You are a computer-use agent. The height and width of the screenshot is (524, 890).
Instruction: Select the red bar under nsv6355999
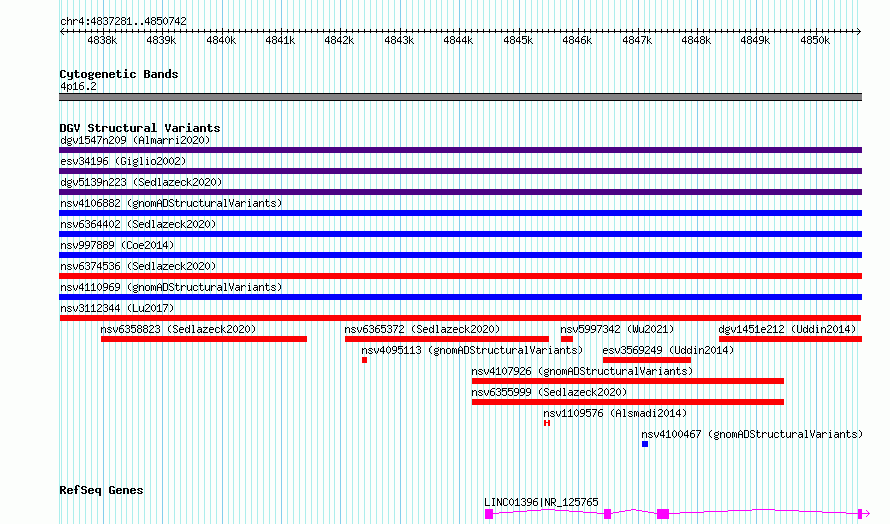coord(628,402)
